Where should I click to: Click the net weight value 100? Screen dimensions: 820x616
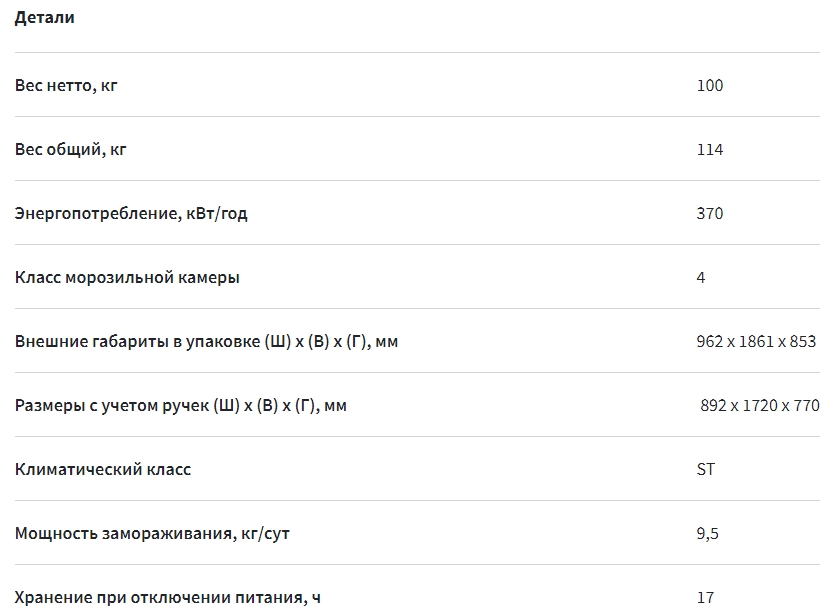709,85
